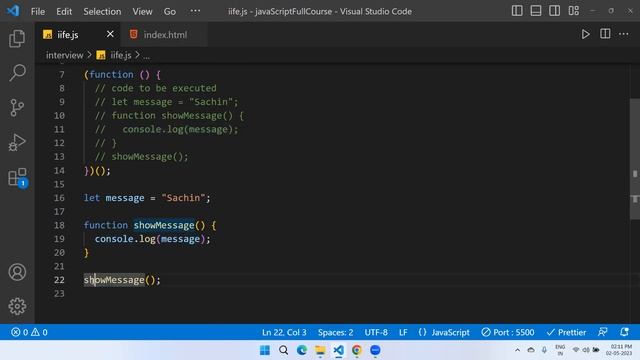This screenshot has height=360, width=640.
Task: Click the VS Code taskbar icon
Action: (x=338, y=350)
